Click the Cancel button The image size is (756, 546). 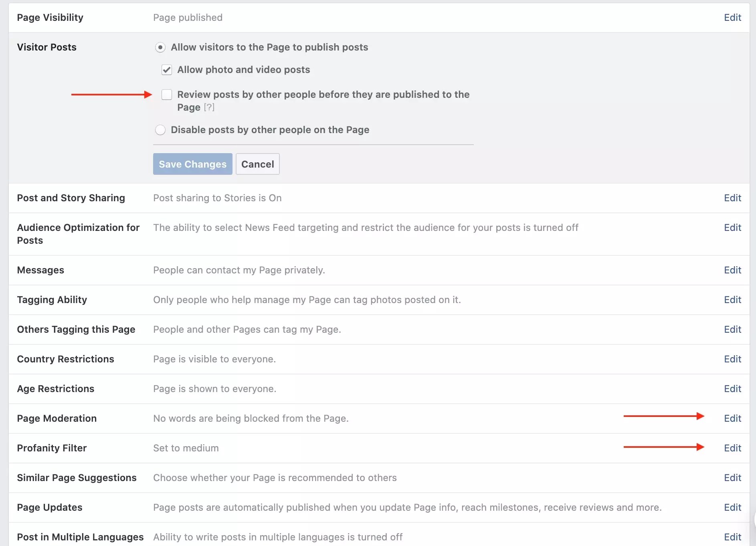(257, 164)
